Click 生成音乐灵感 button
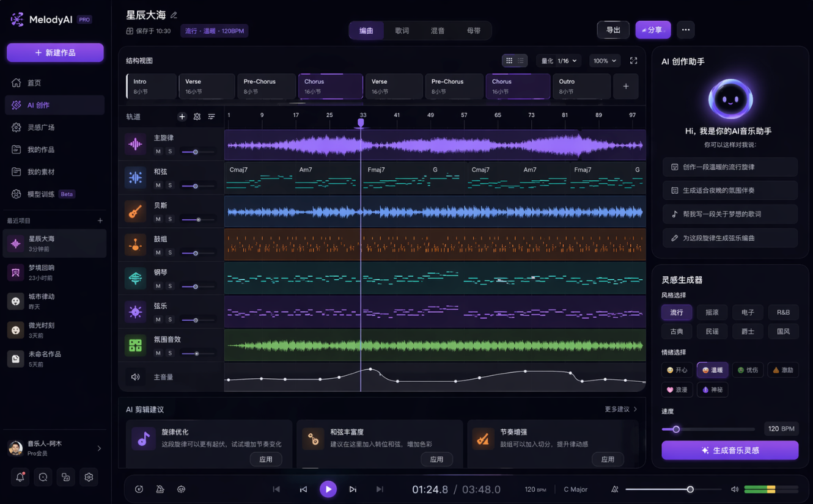The image size is (813, 504). 730,450
